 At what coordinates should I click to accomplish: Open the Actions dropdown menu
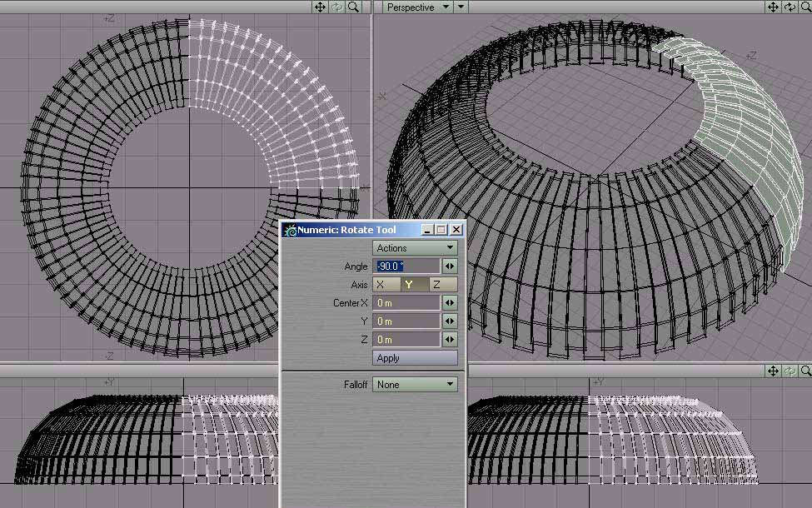tap(415, 248)
